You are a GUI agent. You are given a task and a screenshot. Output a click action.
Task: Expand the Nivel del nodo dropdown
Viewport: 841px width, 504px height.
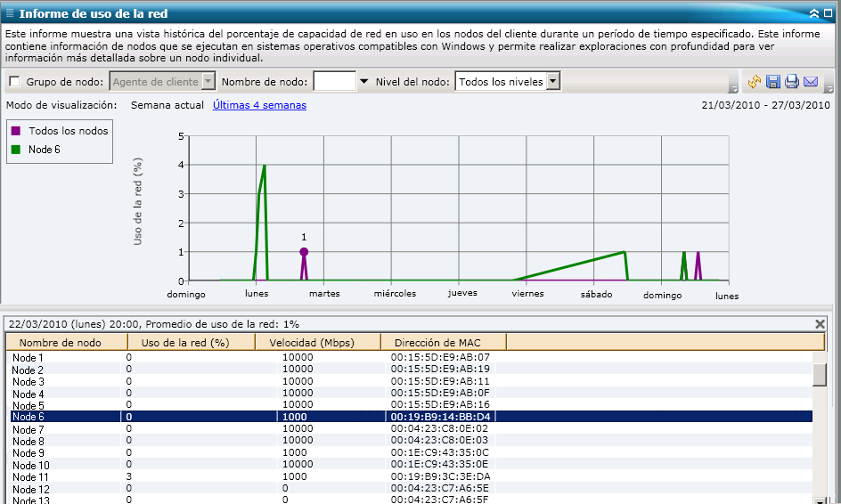click(x=552, y=82)
